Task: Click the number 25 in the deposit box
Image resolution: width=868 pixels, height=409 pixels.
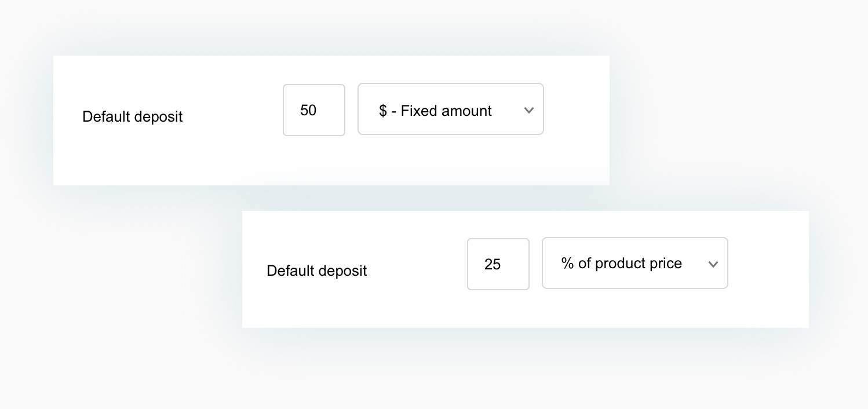Action: [493, 264]
